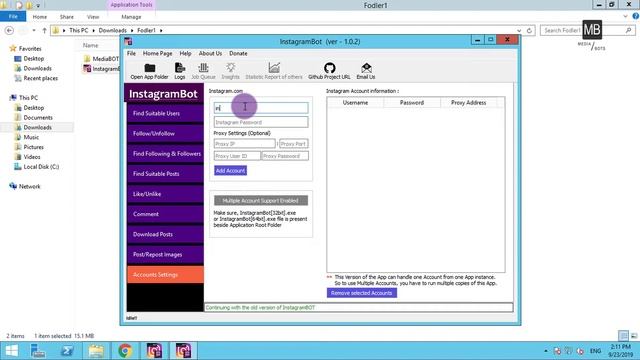Select Downloads under This PC
The height and width of the screenshot is (360, 640).
click(38, 127)
